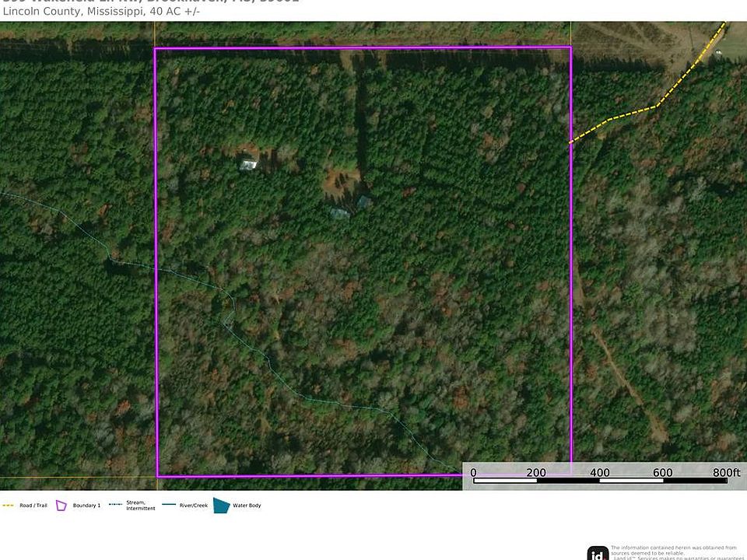Click the dirt trail east of the boundary

click(x=622, y=381)
